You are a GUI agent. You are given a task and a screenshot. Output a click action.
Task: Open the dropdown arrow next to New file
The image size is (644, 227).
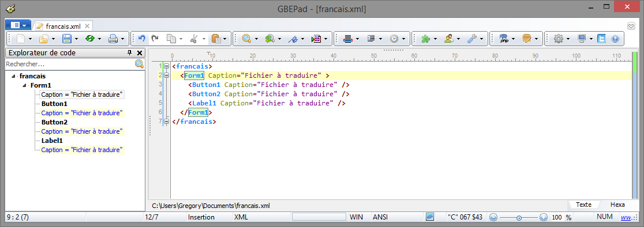(31, 39)
